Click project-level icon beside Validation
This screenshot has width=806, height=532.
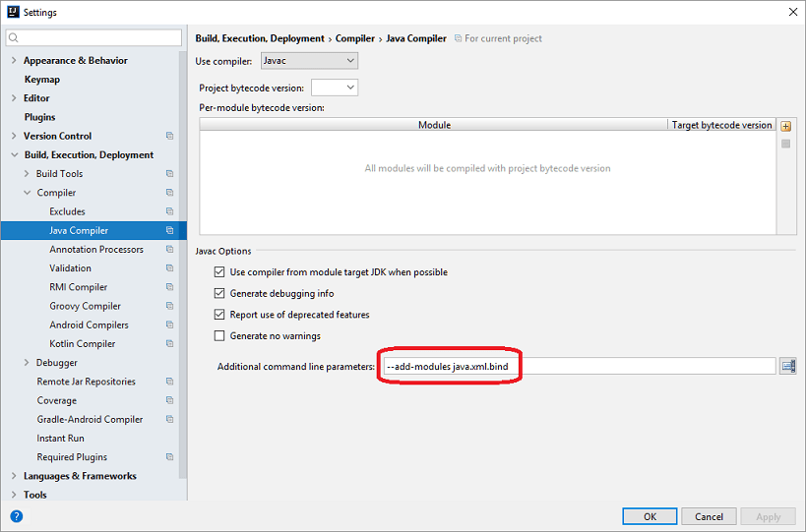[169, 268]
